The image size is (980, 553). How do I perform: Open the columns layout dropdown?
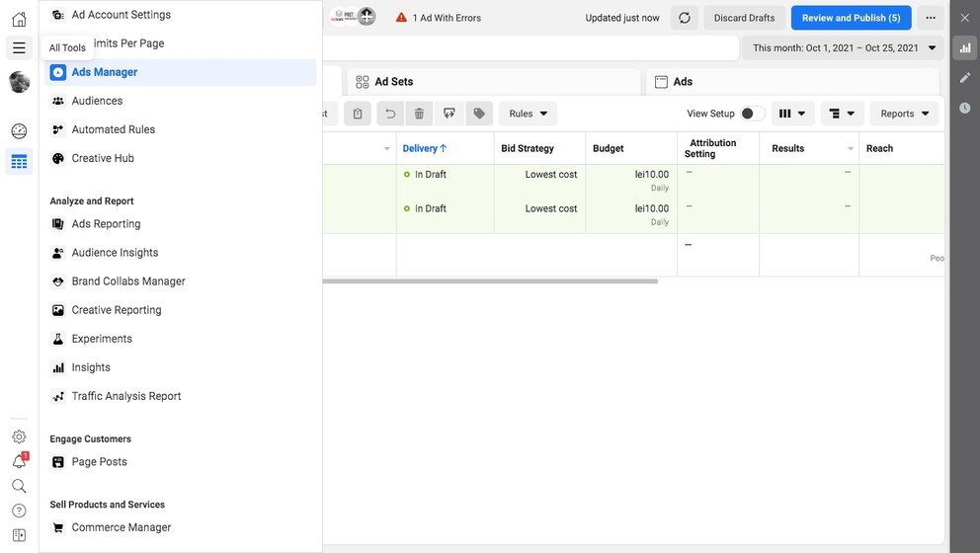pyautogui.click(x=792, y=114)
